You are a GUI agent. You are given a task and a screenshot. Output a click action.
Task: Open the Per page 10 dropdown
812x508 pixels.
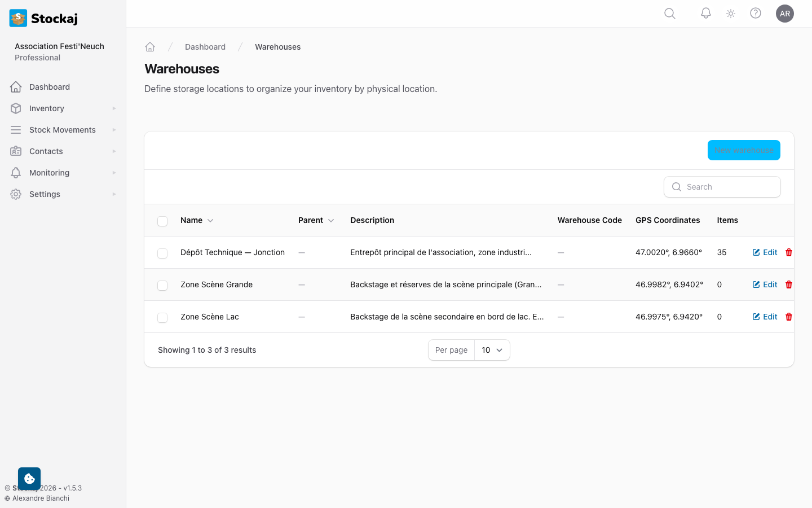coord(492,350)
